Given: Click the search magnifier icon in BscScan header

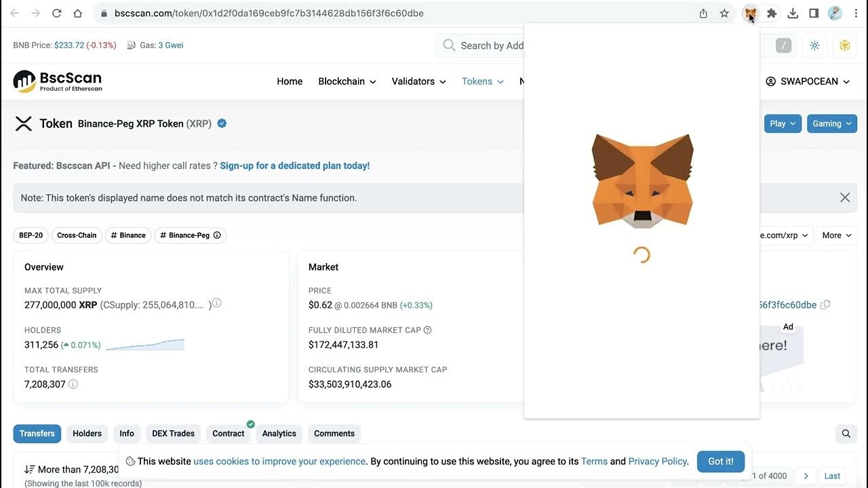Looking at the screenshot, I should click(449, 45).
